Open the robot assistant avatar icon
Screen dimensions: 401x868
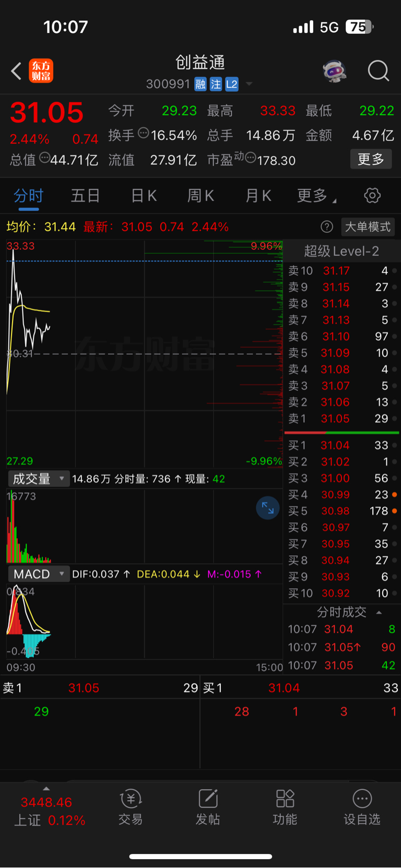coord(335,71)
